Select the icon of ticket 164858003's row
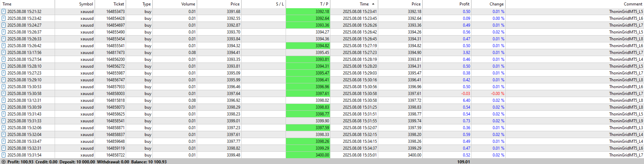Screen dimensions: 644x164 [x=4, y=94]
